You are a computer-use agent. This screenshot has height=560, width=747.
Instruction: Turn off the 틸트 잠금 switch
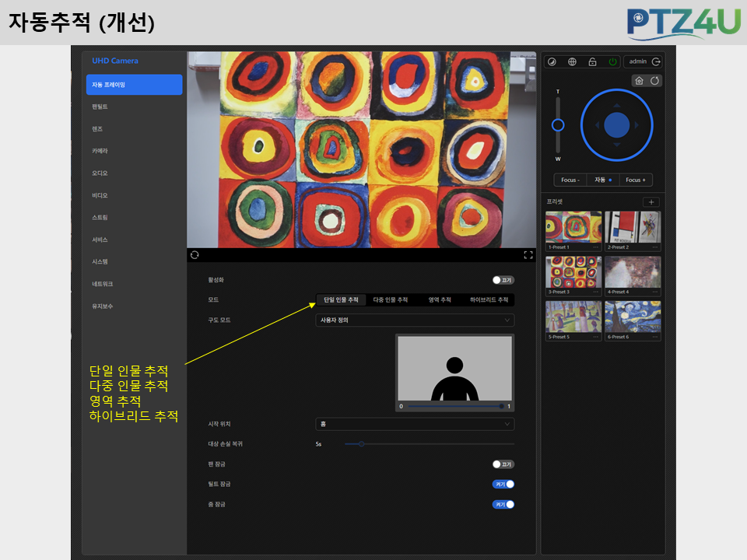coord(503,485)
